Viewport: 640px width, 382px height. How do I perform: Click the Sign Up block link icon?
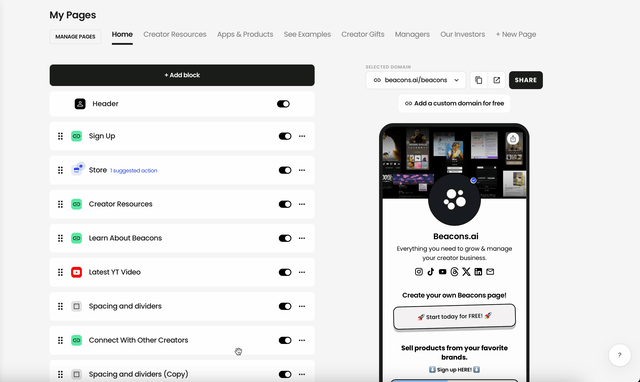pyautogui.click(x=76, y=136)
